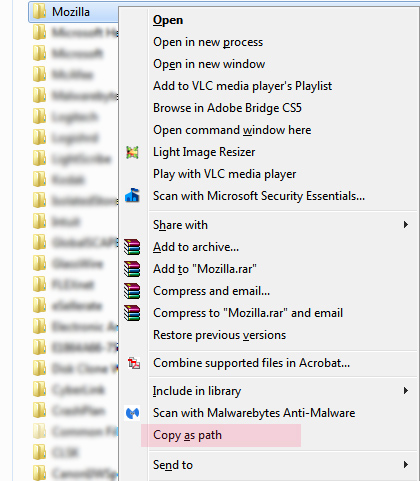Select Scan with Microsoft Security Essentials
Image resolution: width=420 pixels, height=481 pixels.
tap(259, 196)
